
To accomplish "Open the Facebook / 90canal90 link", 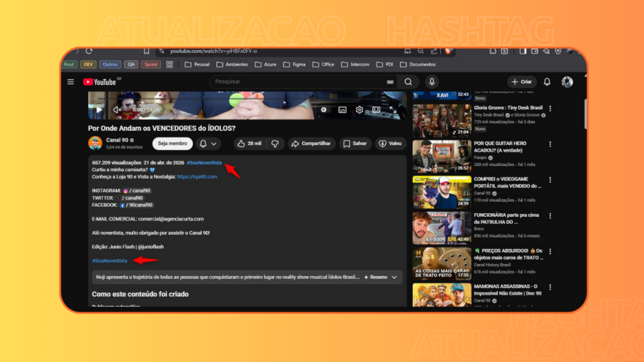I will pyautogui.click(x=136, y=205).
